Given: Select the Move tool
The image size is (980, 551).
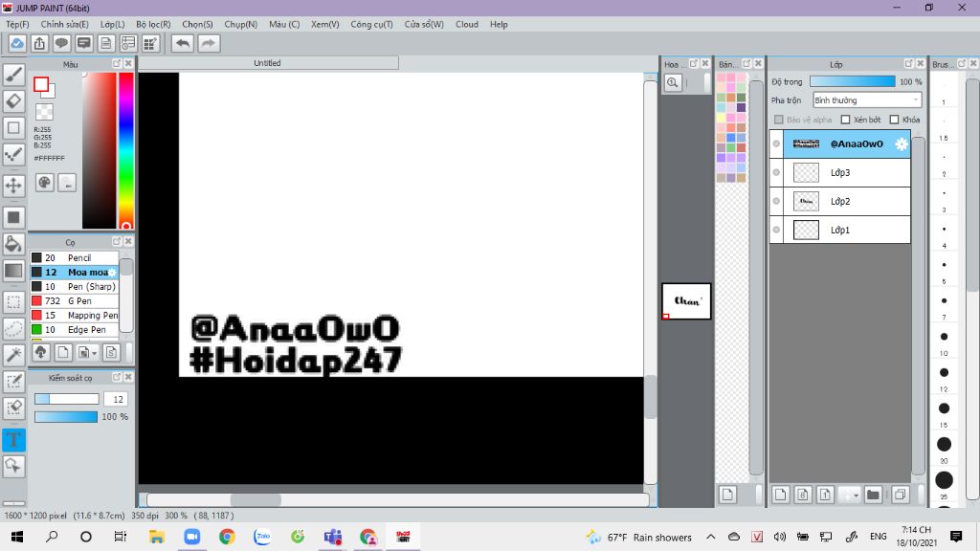Looking at the screenshot, I should click(13, 186).
